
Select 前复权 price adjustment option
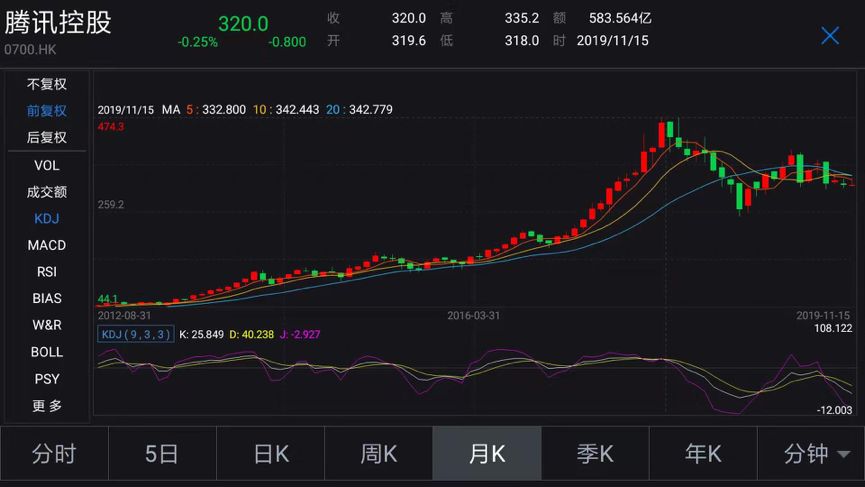coord(47,111)
